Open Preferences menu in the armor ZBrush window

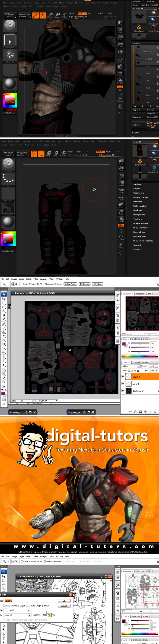104,3
